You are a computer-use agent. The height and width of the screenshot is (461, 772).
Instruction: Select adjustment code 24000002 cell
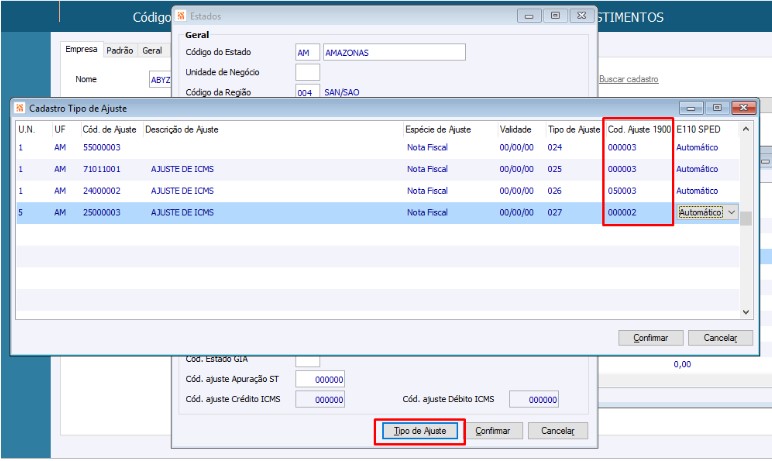click(101, 191)
